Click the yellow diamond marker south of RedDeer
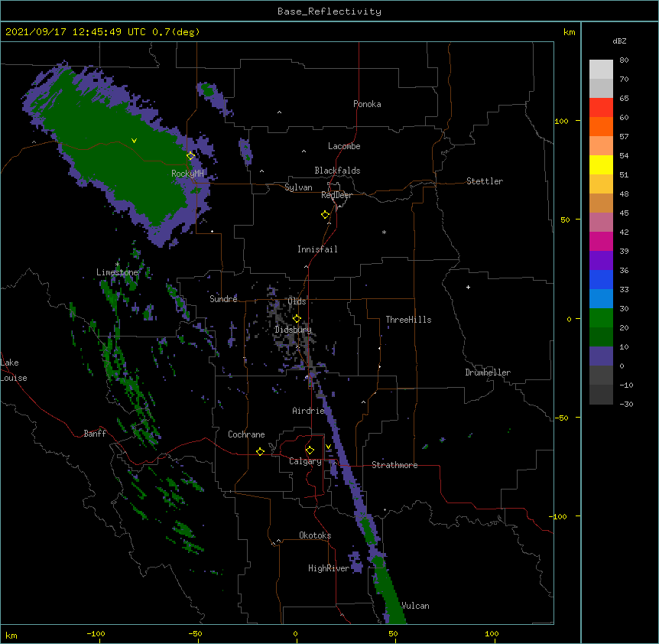Viewport: 659px width, 644px height. click(x=326, y=215)
